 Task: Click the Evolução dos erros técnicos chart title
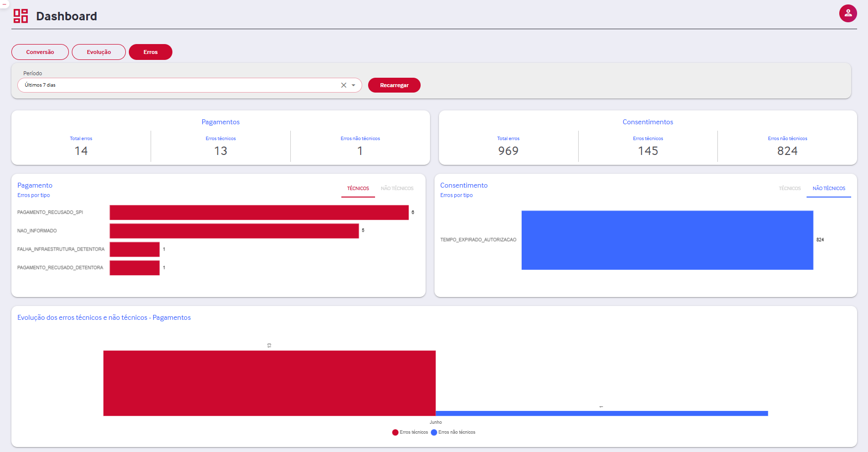click(x=104, y=318)
